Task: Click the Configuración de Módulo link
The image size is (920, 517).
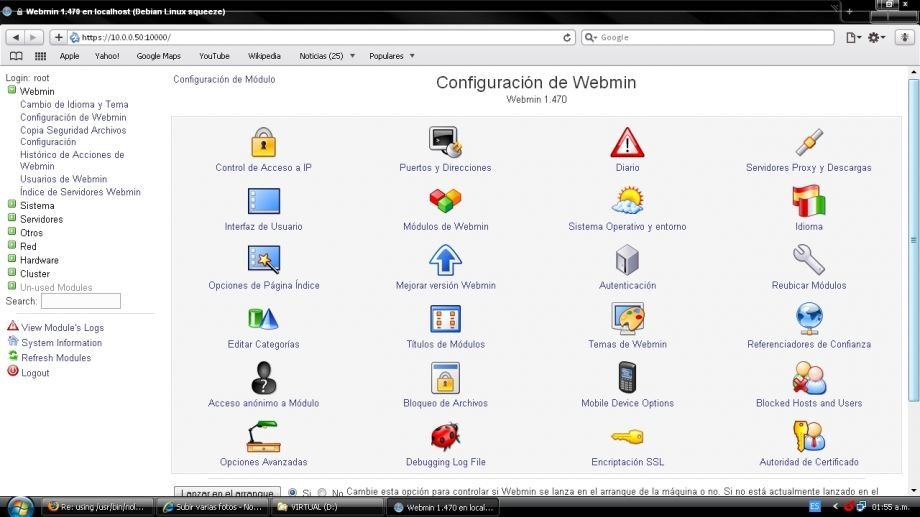Action: click(224, 79)
